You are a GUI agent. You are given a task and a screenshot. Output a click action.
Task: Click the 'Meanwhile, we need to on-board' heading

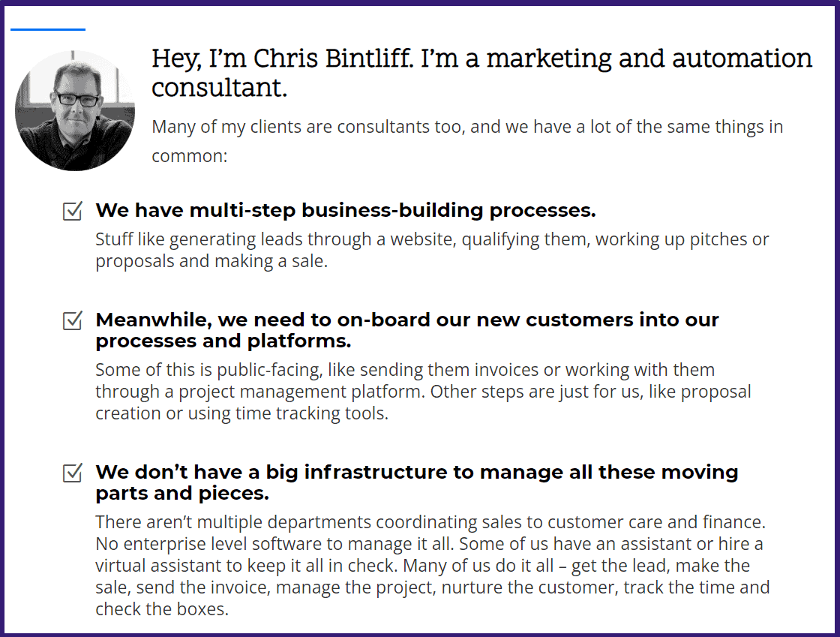tap(407, 330)
